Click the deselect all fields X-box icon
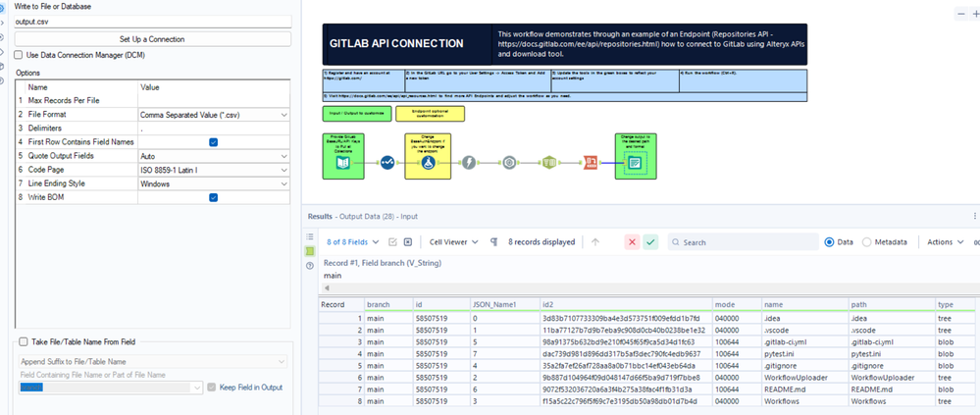This screenshot has height=415, width=980. point(407,242)
